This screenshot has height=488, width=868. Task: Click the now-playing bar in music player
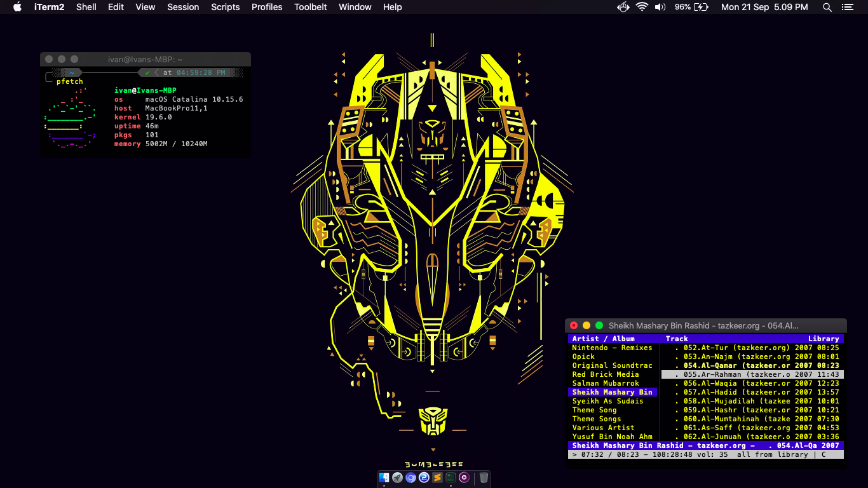click(x=706, y=445)
